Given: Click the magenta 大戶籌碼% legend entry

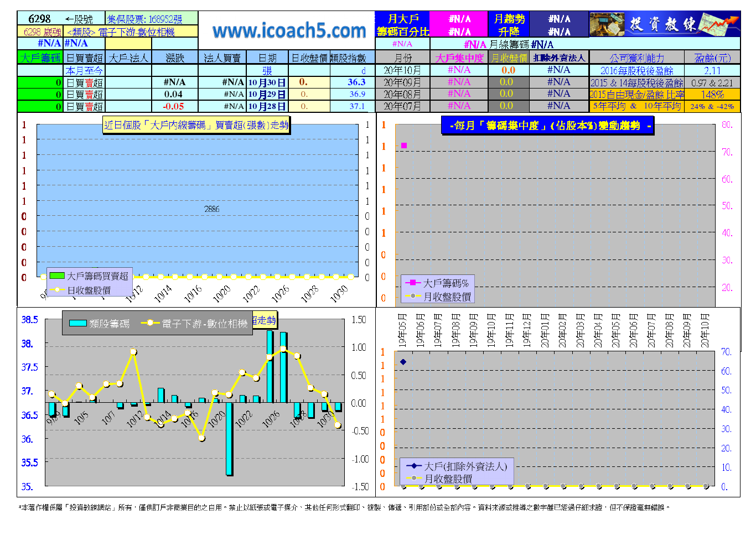Looking at the screenshot, I should pyautogui.click(x=437, y=283).
